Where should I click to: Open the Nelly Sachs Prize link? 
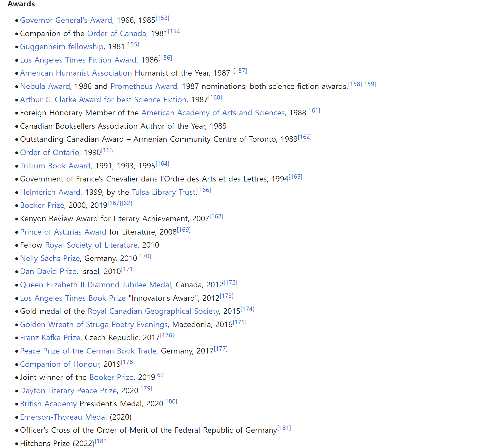[x=50, y=258]
